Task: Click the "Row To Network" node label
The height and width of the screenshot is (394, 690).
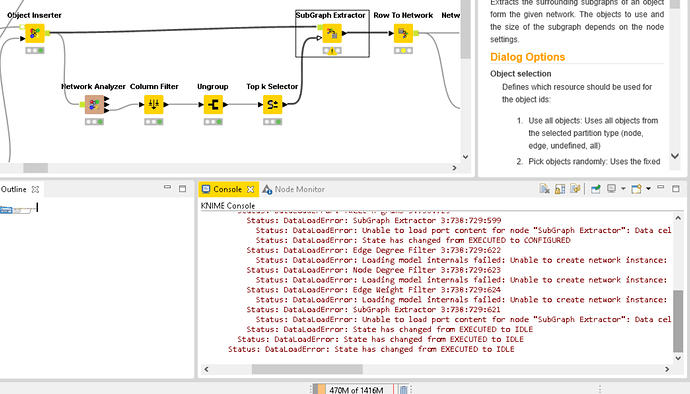Action: coord(403,15)
